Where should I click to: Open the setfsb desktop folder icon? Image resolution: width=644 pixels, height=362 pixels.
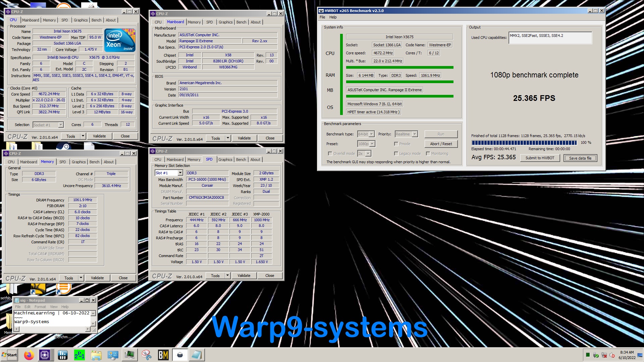12,289
